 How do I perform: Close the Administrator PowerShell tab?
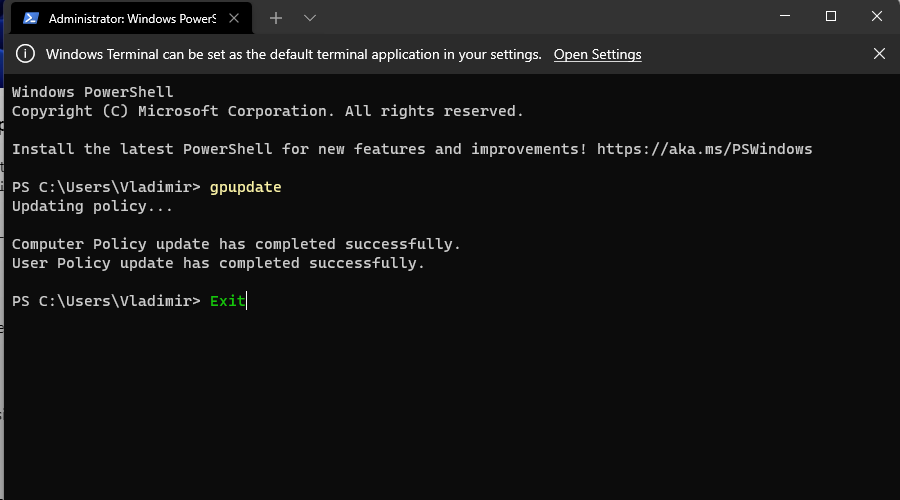234,18
